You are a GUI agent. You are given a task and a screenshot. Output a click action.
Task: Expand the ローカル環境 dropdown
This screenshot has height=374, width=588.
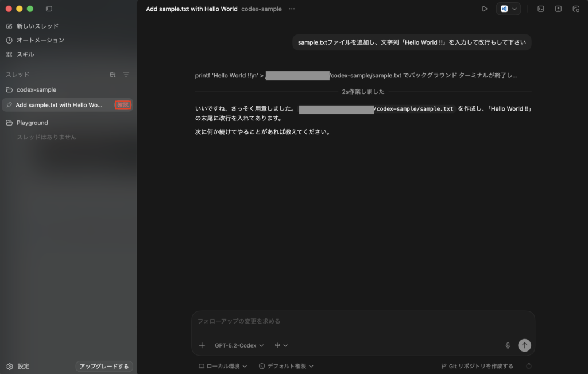click(223, 366)
